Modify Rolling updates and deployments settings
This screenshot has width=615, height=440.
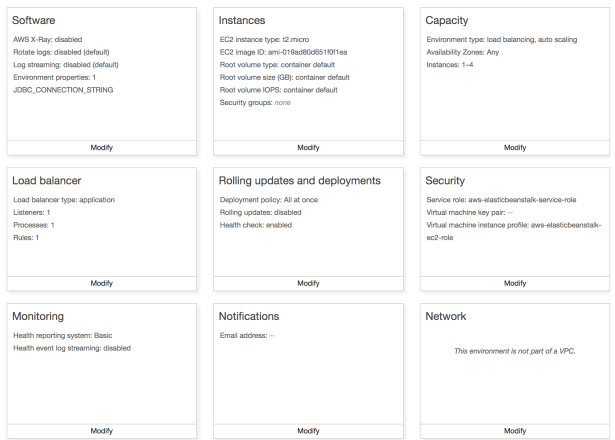coord(308,283)
